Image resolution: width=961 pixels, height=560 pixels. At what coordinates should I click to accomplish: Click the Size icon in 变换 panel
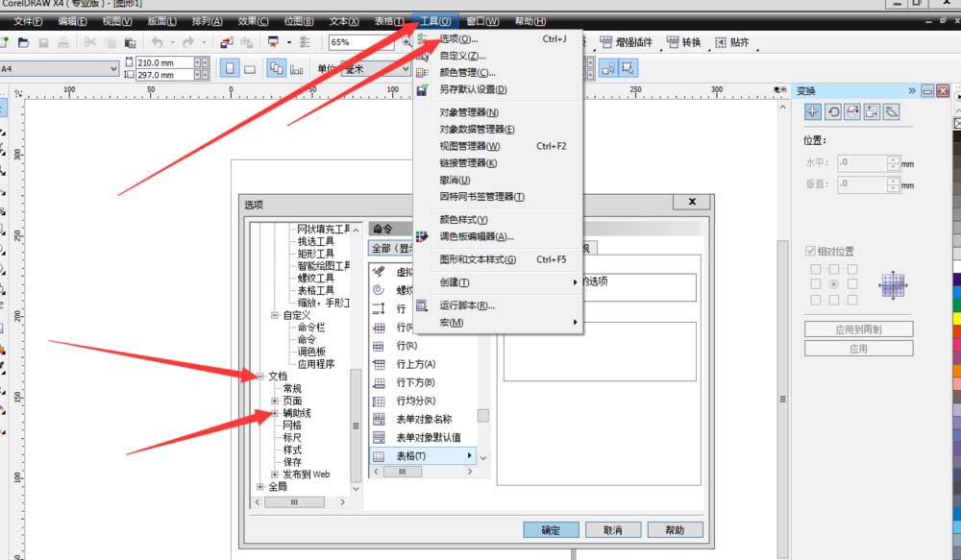coord(872,111)
